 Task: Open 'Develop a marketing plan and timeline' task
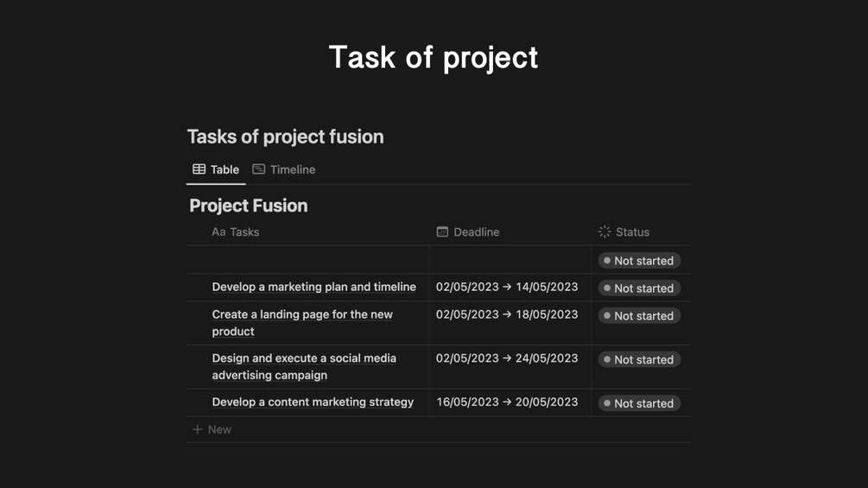pos(314,287)
